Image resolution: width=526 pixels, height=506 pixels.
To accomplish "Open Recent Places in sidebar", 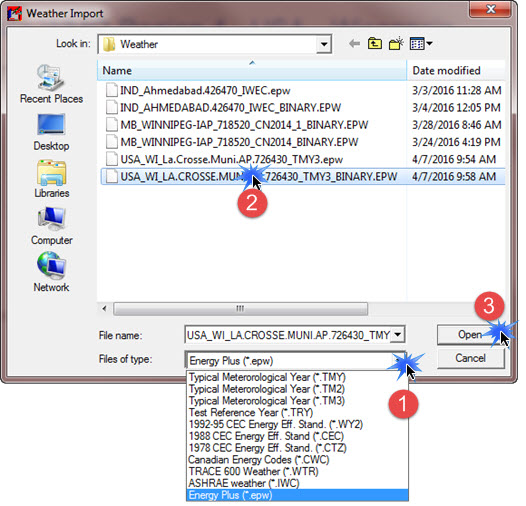I will [51, 84].
